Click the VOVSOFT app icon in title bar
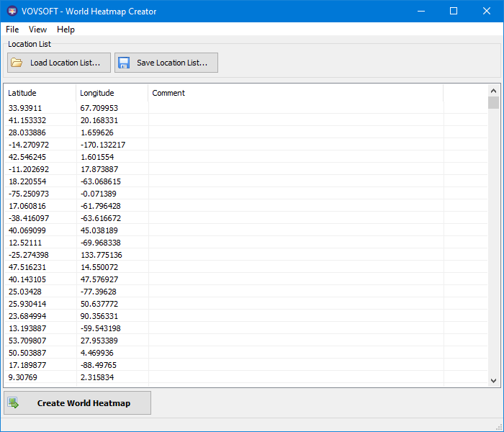The height and width of the screenshot is (432, 504). pyautogui.click(x=12, y=11)
